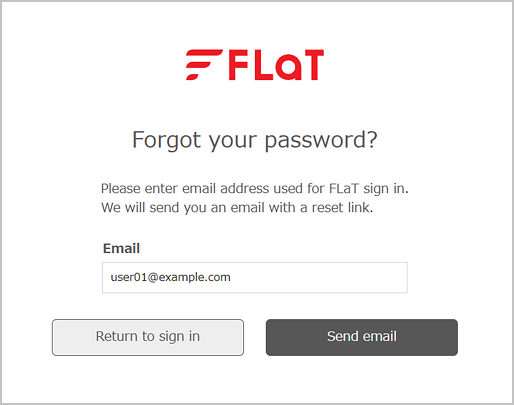Image resolution: width=514 pixels, height=405 pixels.
Task: Click the red winged stripe emblem in logo
Action: 204,65
